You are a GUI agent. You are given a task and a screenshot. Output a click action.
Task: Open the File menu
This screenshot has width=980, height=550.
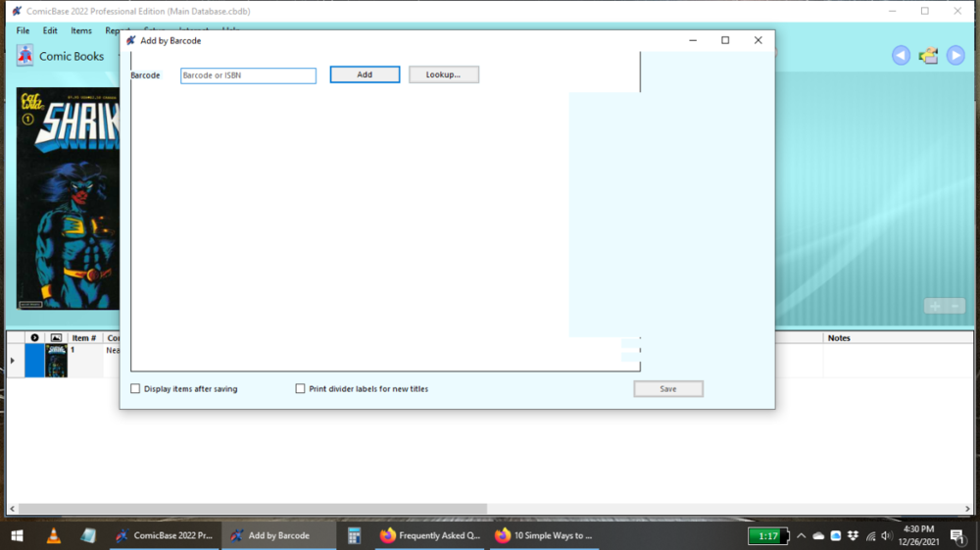click(23, 31)
